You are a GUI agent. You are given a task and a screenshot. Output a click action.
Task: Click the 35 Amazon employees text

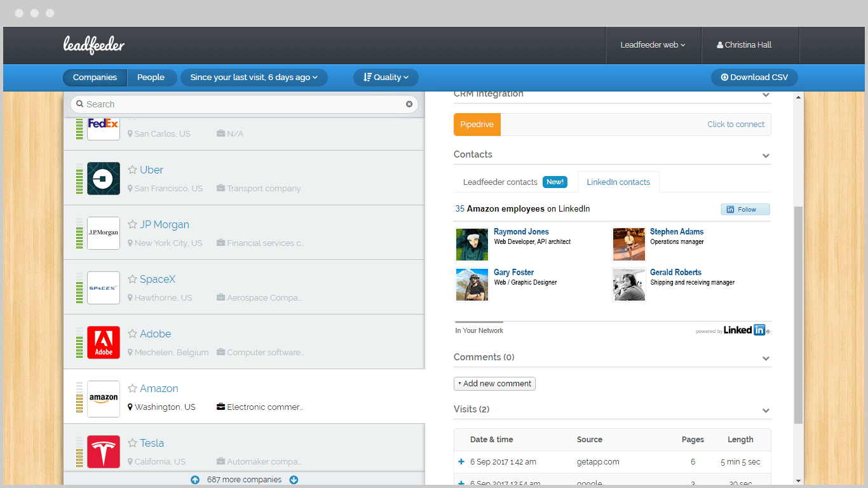point(522,209)
